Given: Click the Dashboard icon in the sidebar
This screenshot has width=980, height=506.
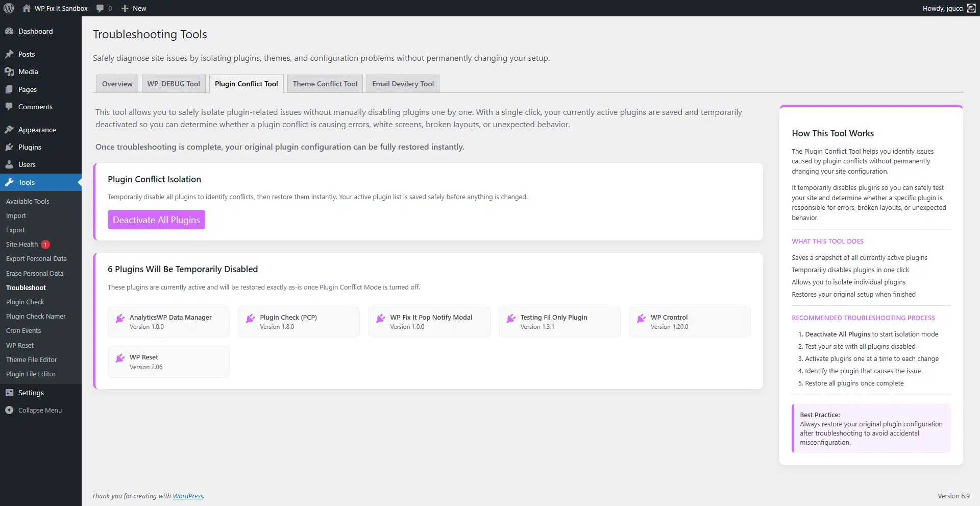Looking at the screenshot, I should click(x=10, y=31).
